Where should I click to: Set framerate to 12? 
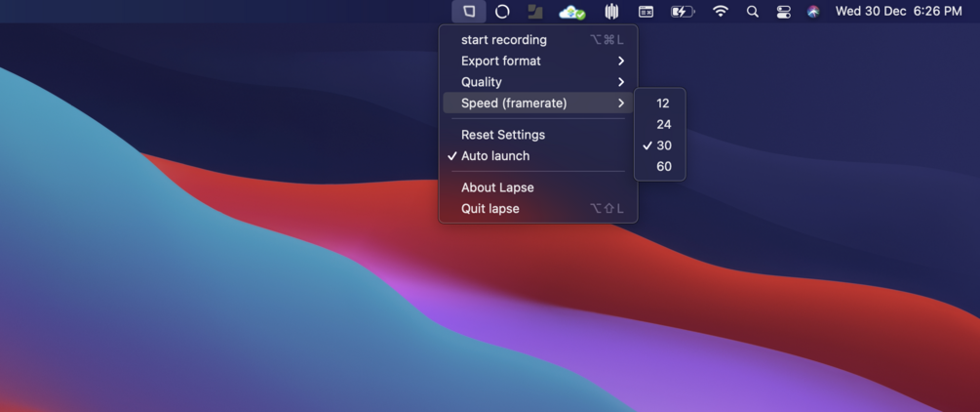coord(660,103)
